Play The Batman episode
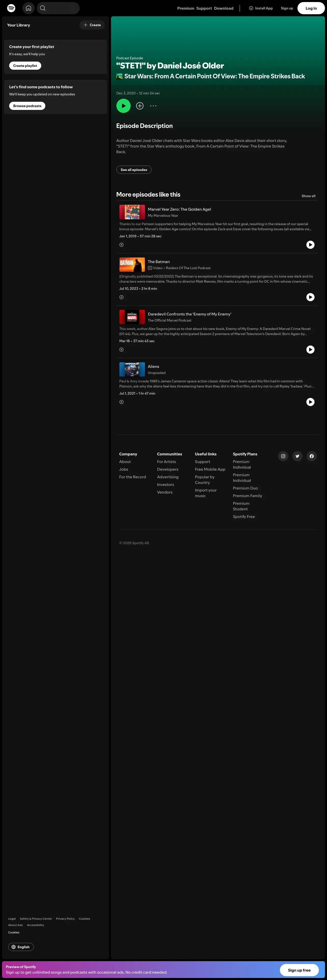 coord(311,297)
